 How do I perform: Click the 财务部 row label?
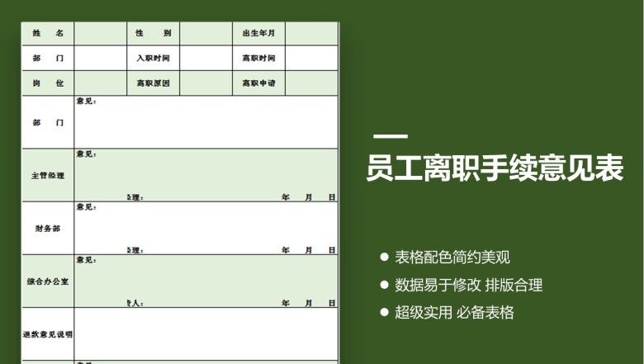point(48,228)
